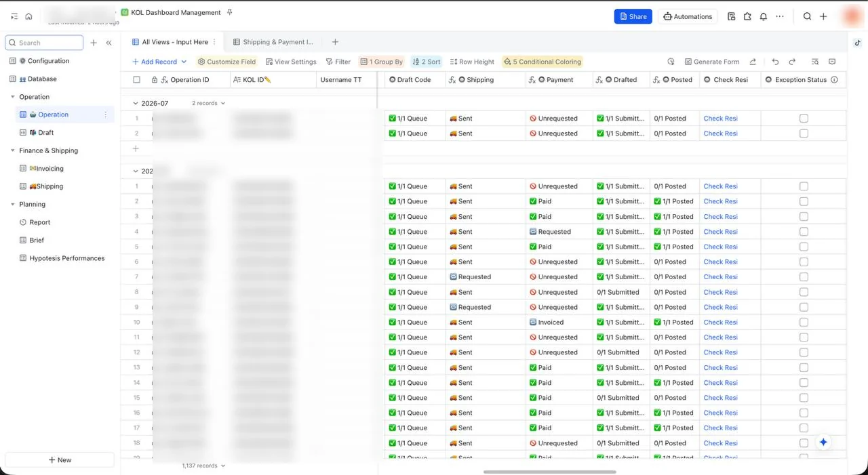Open global search magnifier in header
Image resolution: width=868 pixels, height=475 pixels.
click(x=807, y=16)
